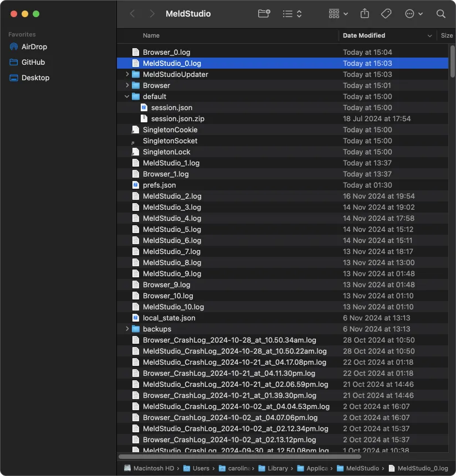Open the GitHub favorite in the sidebar
Viewport: 456px width, 476px height.
(32, 62)
